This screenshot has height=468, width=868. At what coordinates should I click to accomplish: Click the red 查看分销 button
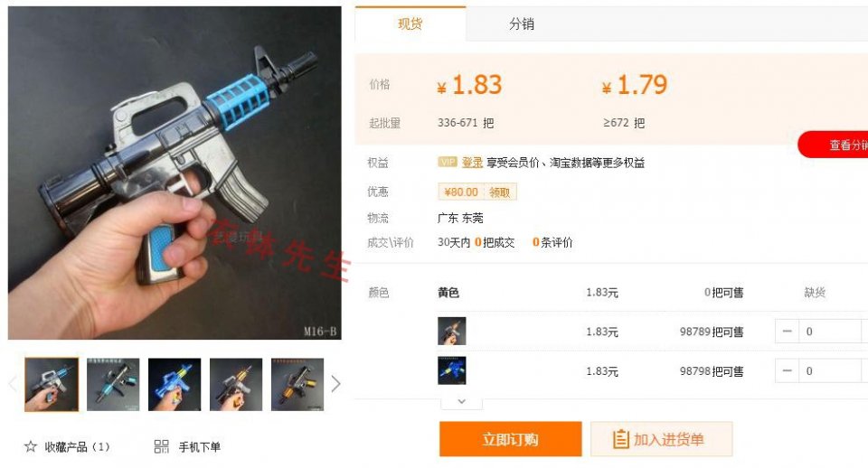click(x=833, y=145)
